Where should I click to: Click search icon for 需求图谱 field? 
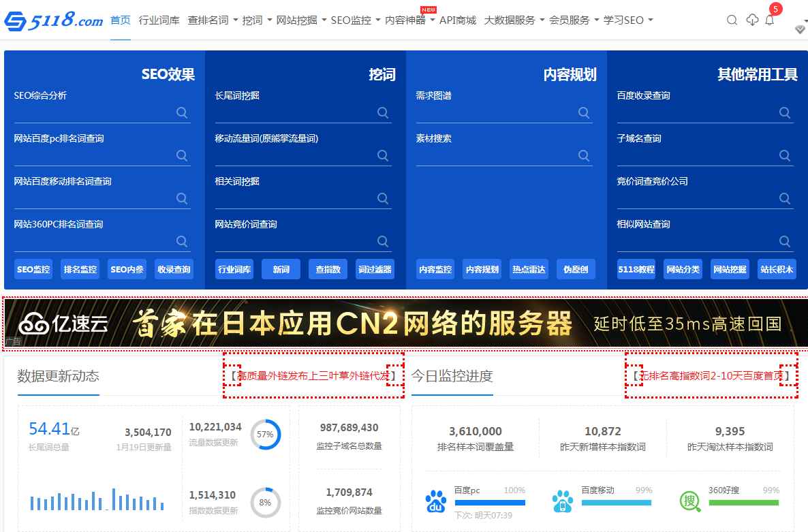(584, 113)
